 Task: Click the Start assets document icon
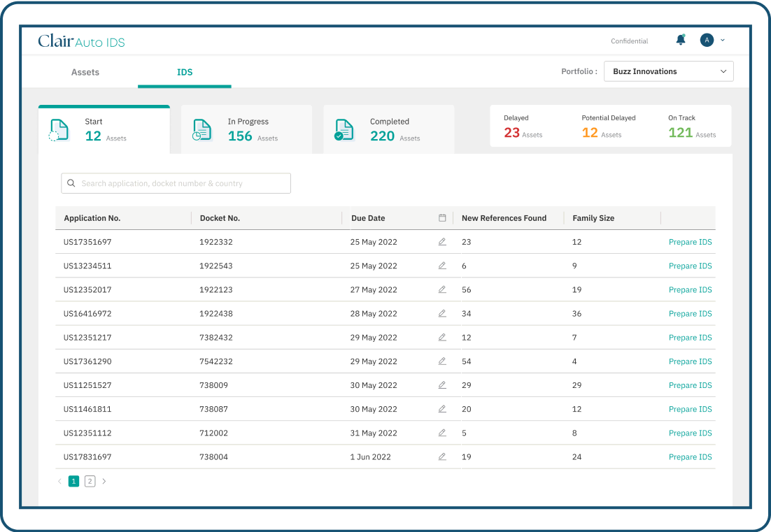click(x=59, y=129)
